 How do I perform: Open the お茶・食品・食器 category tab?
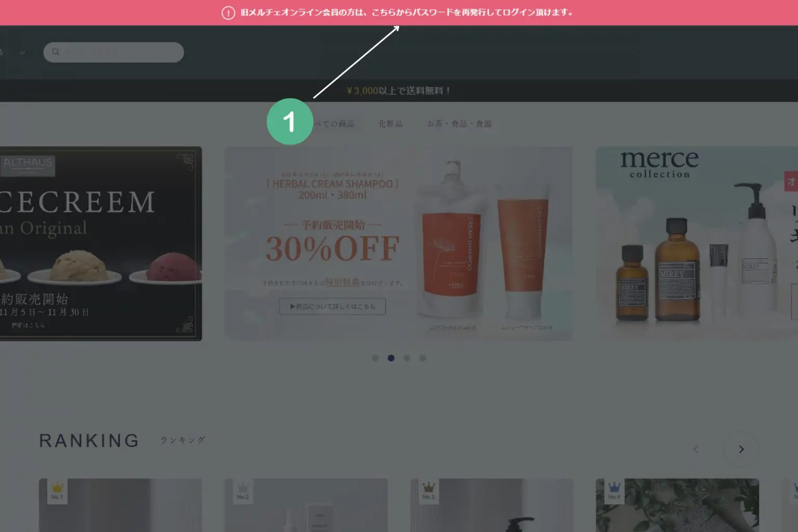pos(459,124)
